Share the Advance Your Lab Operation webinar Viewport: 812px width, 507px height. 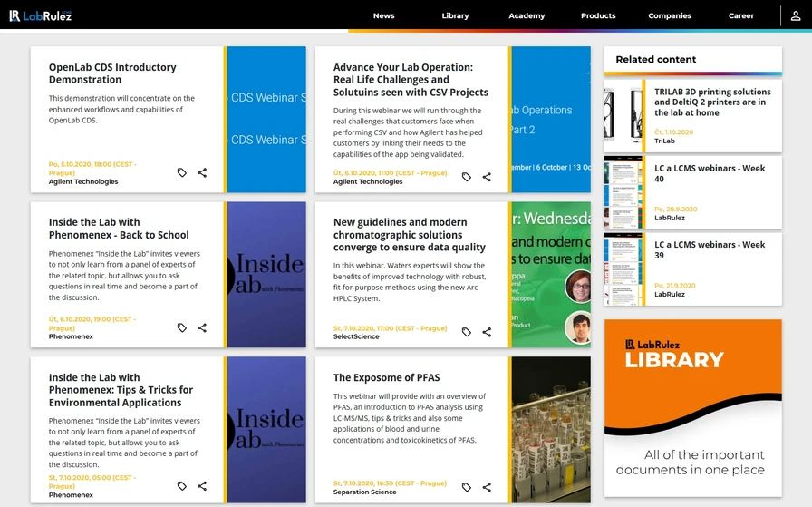tap(487, 178)
